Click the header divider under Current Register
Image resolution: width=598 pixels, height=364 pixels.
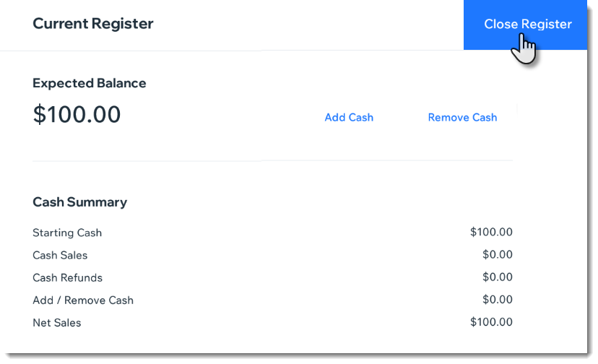[x=232, y=51]
